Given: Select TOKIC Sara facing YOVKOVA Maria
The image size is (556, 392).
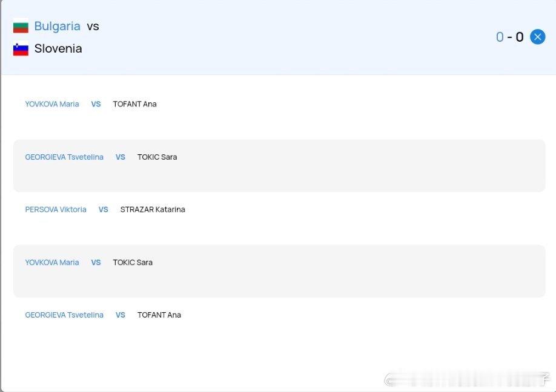Looking at the screenshot, I should [133, 263].
